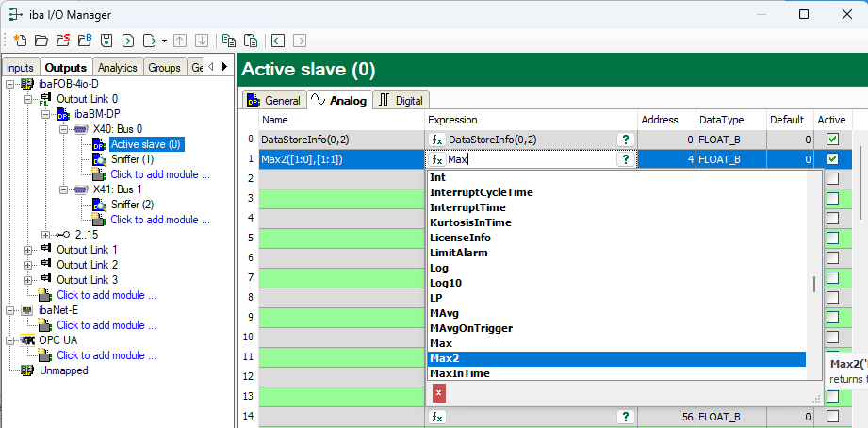The width and height of the screenshot is (868, 428).
Task: Close suggestion popup with red x button
Action: click(x=439, y=393)
